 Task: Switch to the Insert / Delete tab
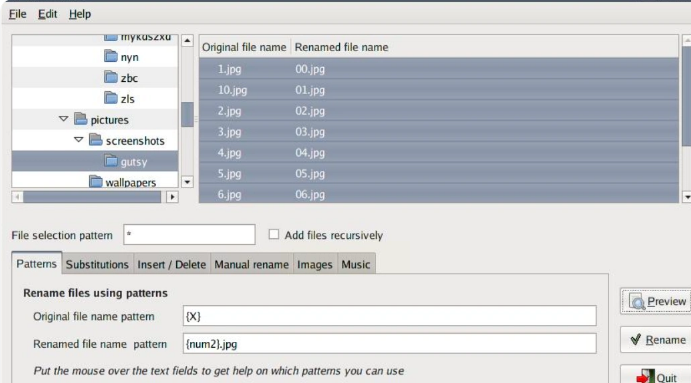[x=172, y=264]
